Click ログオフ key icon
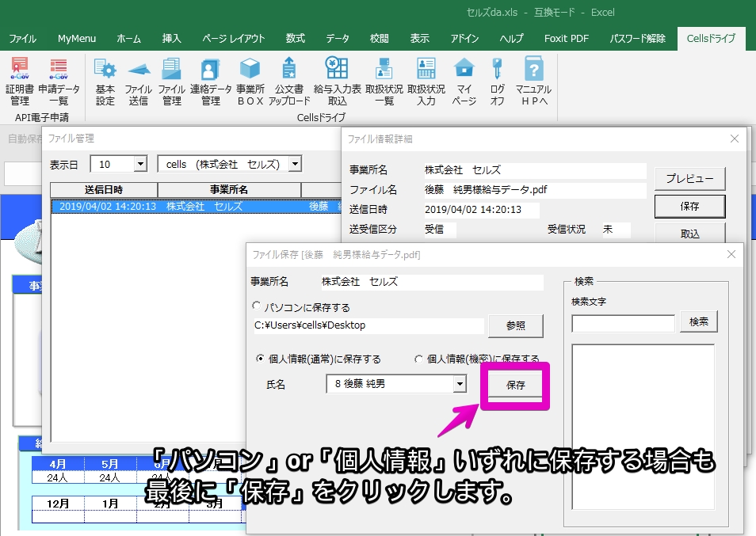Screen dimensions: 756x536 point(497,81)
